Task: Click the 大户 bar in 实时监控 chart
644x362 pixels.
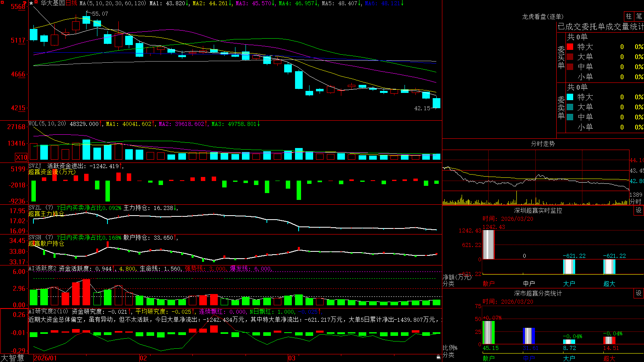Action: pyautogui.click(x=569, y=267)
